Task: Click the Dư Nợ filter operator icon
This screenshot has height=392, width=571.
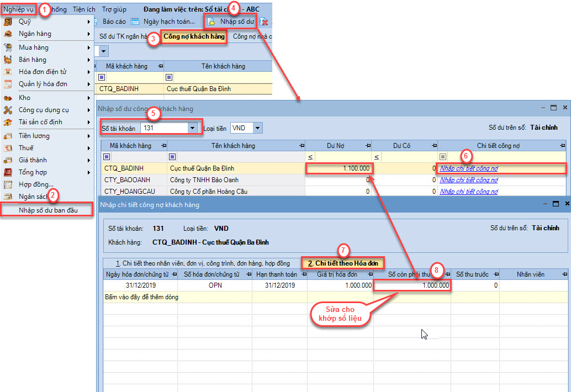Action: pos(310,157)
